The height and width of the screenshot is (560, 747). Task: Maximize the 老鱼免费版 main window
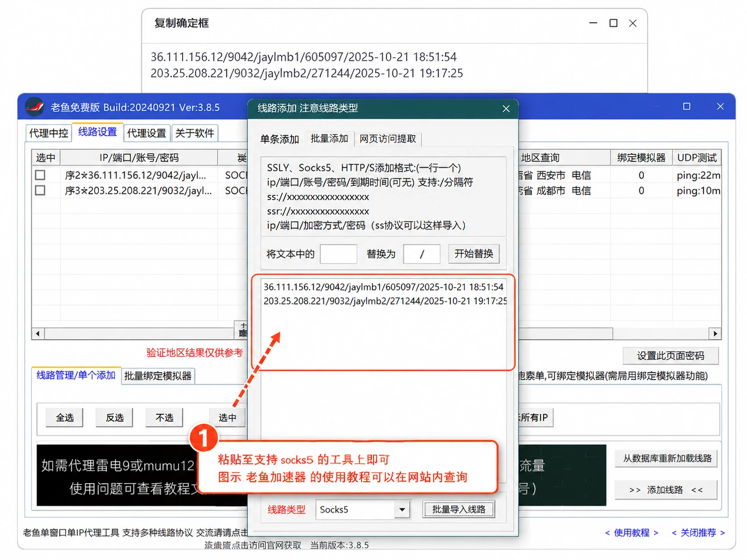[687, 106]
